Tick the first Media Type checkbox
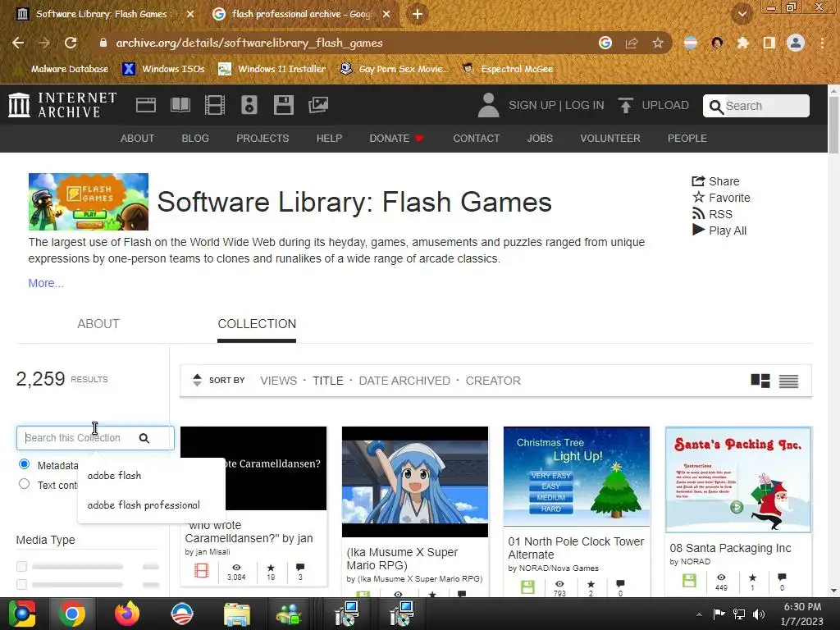This screenshot has height=630, width=840. pos(22,566)
